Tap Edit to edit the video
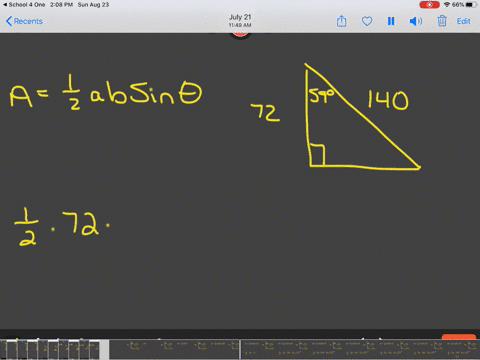Viewport: 480px width, 360px height. point(463,21)
